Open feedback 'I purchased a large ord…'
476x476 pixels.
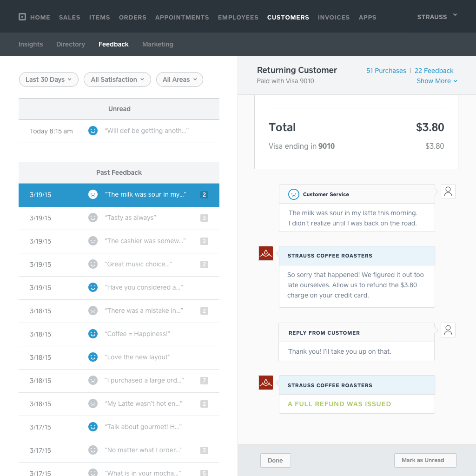click(119, 381)
